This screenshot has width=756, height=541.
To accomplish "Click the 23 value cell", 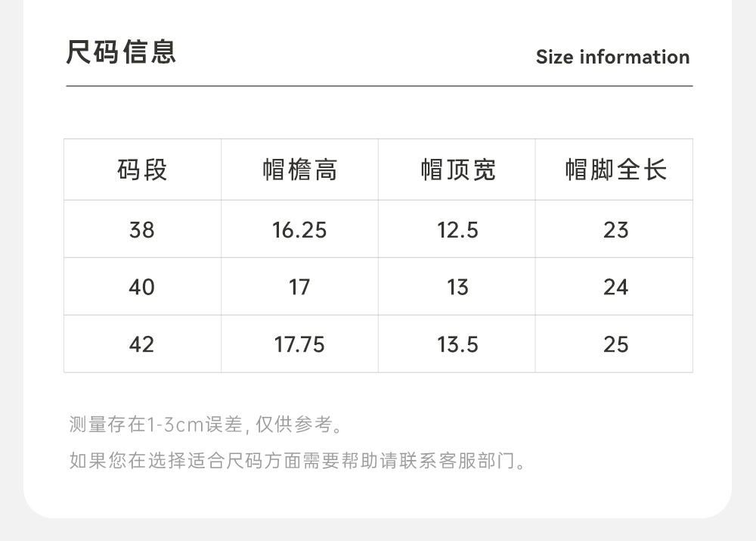I will pyautogui.click(x=615, y=229).
